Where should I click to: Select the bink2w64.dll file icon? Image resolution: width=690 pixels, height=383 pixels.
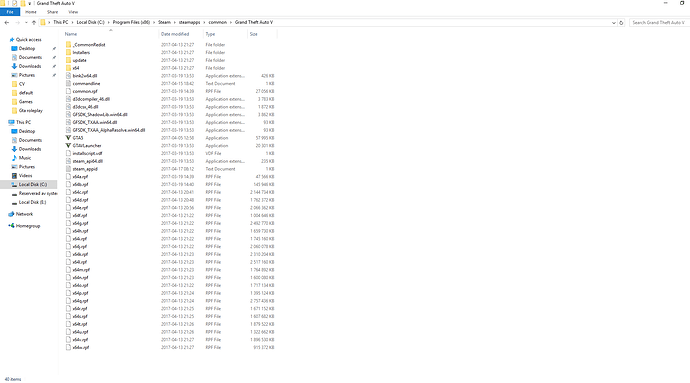pos(68,76)
